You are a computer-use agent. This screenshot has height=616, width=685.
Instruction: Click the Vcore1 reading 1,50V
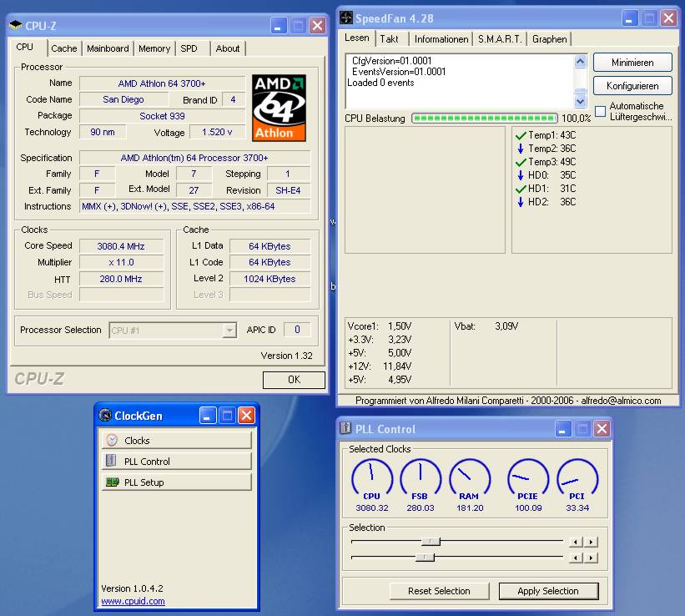pos(400,326)
